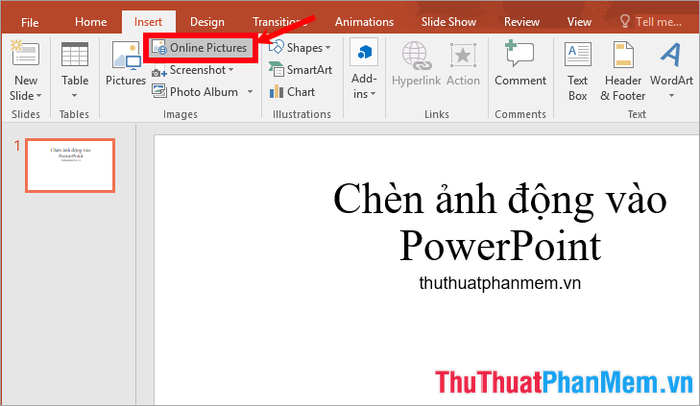The width and height of the screenshot is (700, 406).
Task: Switch to the Design tab
Action: coord(207,22)
